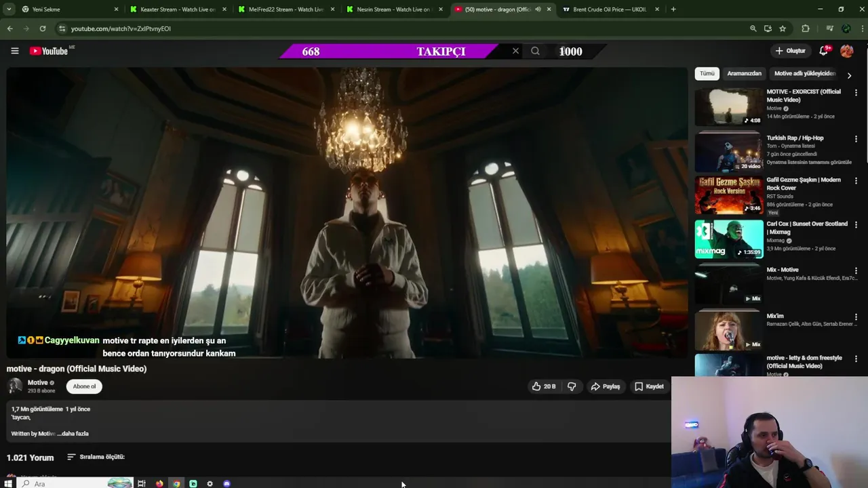Open Motive channel name link
This screenshot has width=868, height=488.
37,383
